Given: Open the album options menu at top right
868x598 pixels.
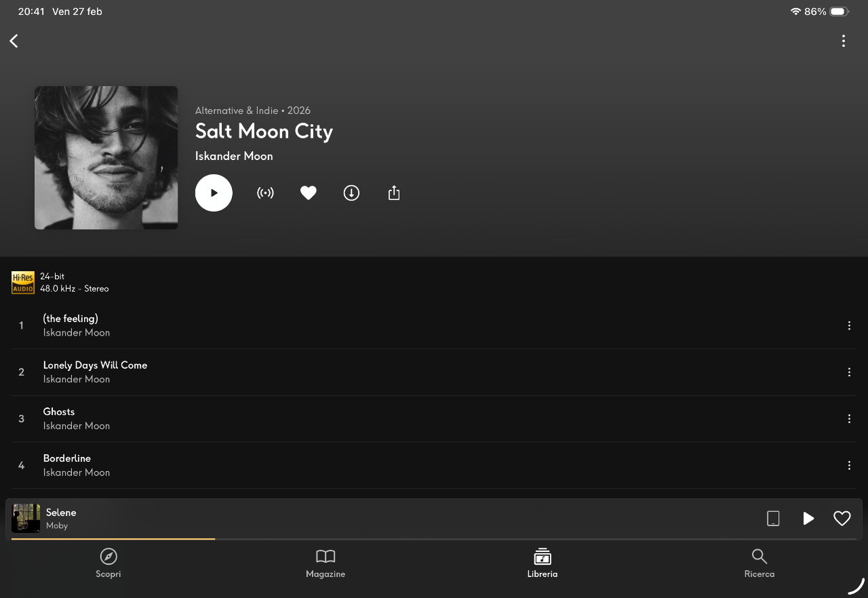Looking at the screenshot, I should 844,41.
